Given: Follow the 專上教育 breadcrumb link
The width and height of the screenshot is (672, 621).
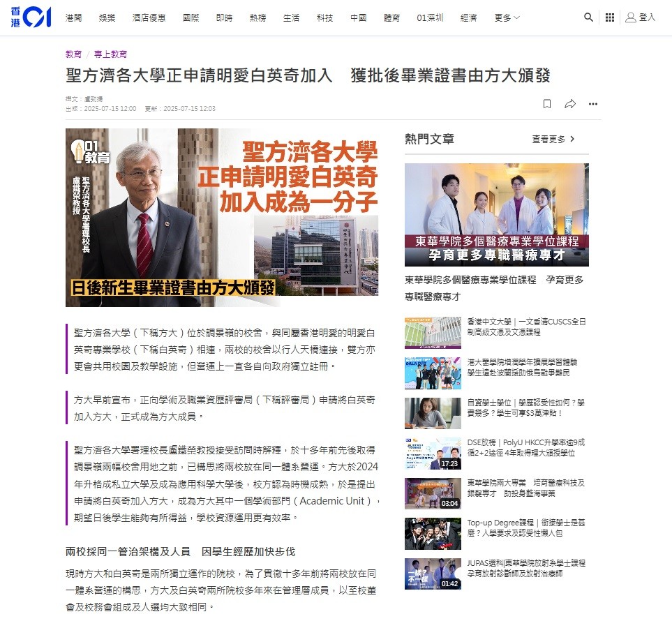Looking at the screenshot, I should [x=110, y=54].
